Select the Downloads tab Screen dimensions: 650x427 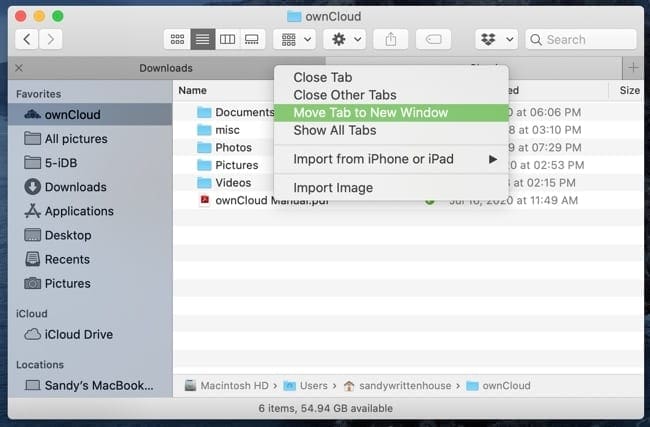pos(166,68)
